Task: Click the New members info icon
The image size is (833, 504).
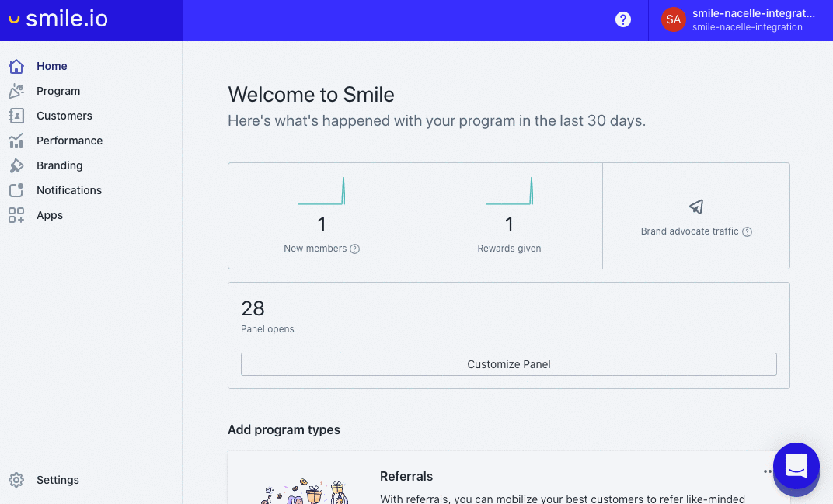Action: click(355, 249)
